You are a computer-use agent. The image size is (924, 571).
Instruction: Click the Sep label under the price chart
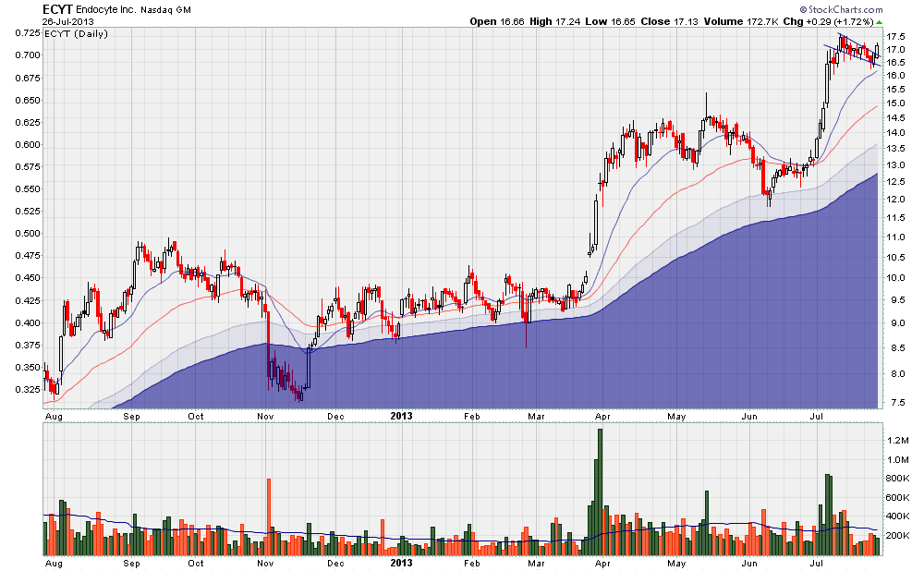pos(132,417)
